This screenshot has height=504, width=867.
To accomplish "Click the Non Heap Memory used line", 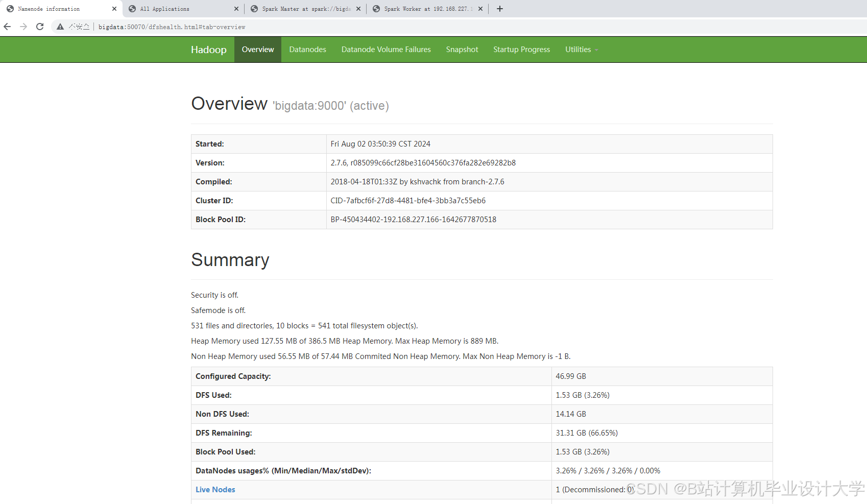I will [x=381, y=356].
